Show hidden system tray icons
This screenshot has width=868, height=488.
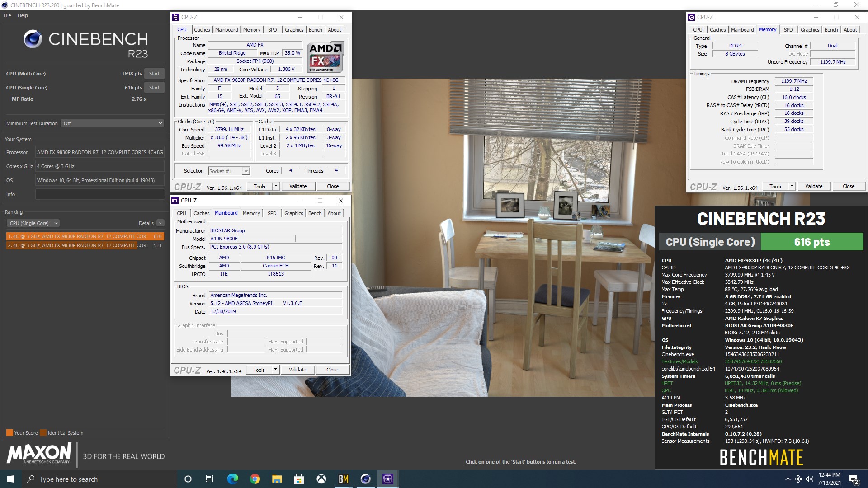click(788, 479)
